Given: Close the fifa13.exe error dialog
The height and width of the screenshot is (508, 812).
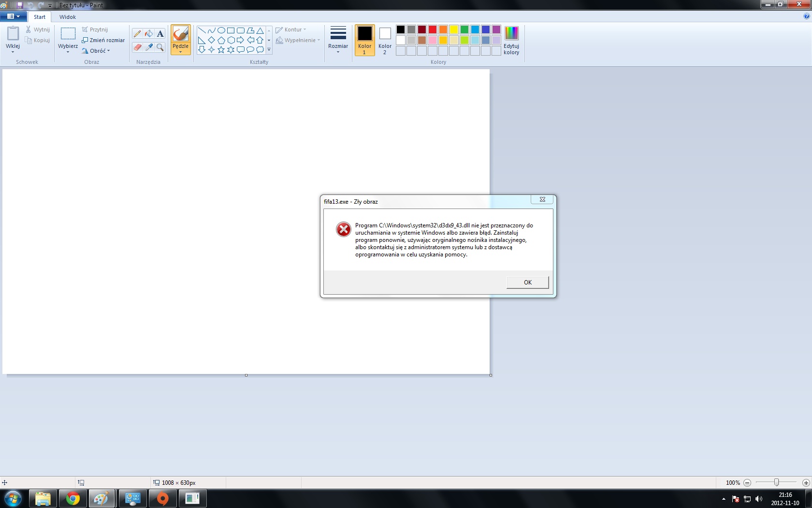Looking at the screenshot, I should coord(542,199).
